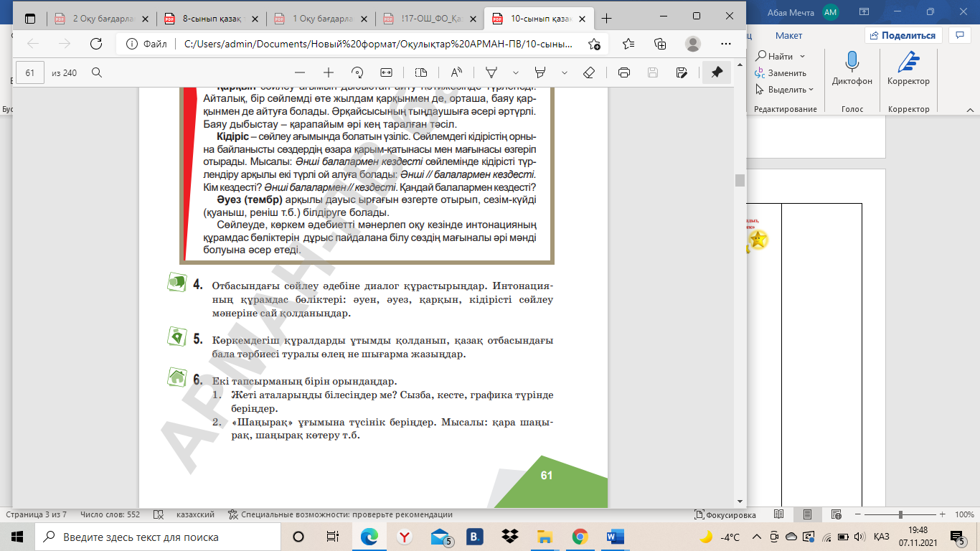Click the print icon in PDF toolbar
This screenshot has height=551, width=980.
[x=624, y=72]
